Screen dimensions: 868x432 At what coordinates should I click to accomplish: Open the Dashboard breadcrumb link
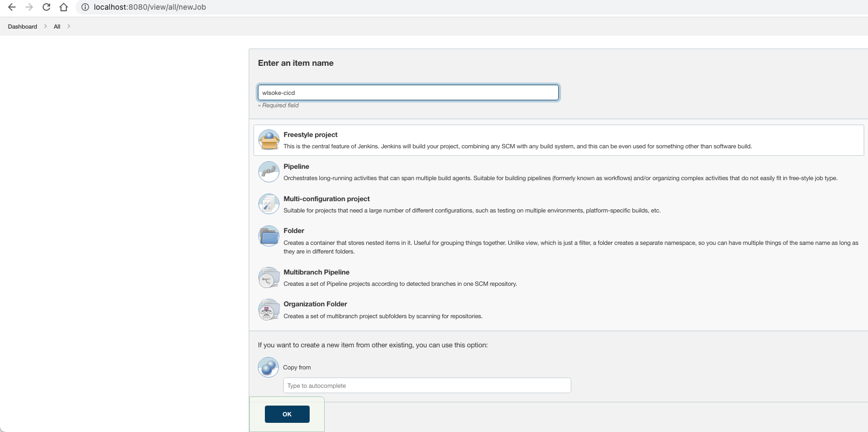tap(23, 26)
